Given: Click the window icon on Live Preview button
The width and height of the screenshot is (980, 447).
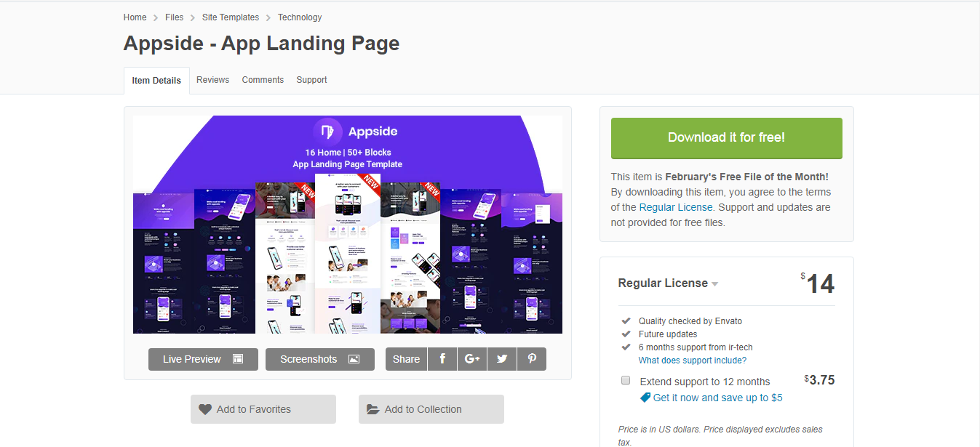Looking at the screenshot, I should click(237, 359).
